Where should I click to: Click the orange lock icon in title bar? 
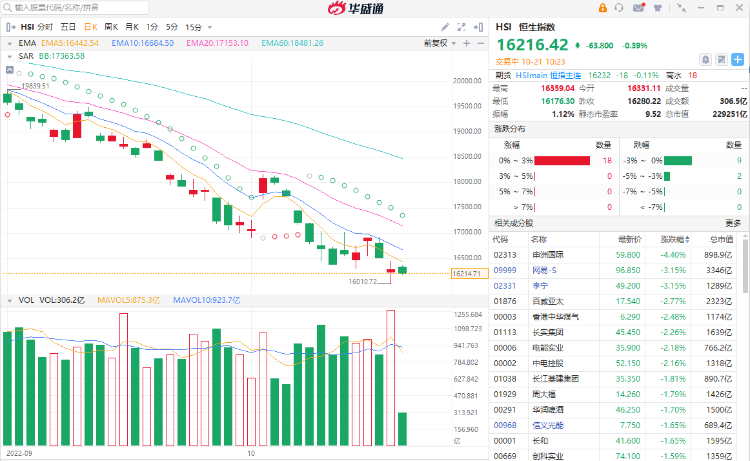tap(603, 8)
